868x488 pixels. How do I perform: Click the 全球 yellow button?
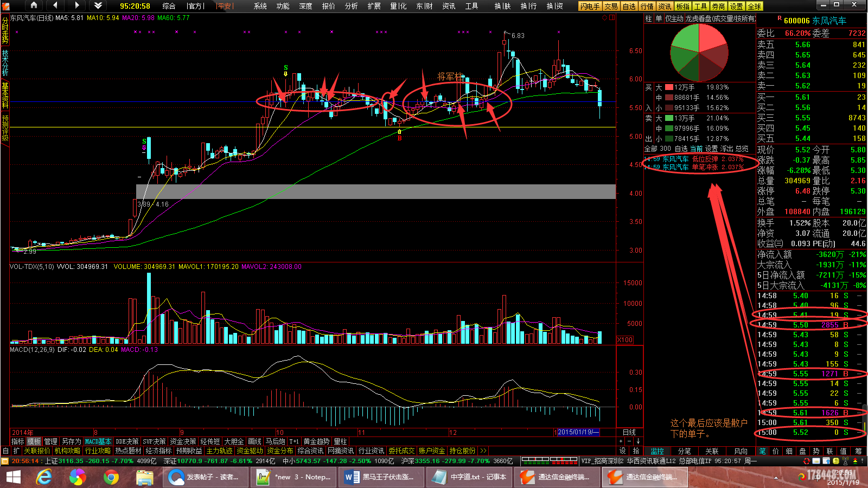755,7
